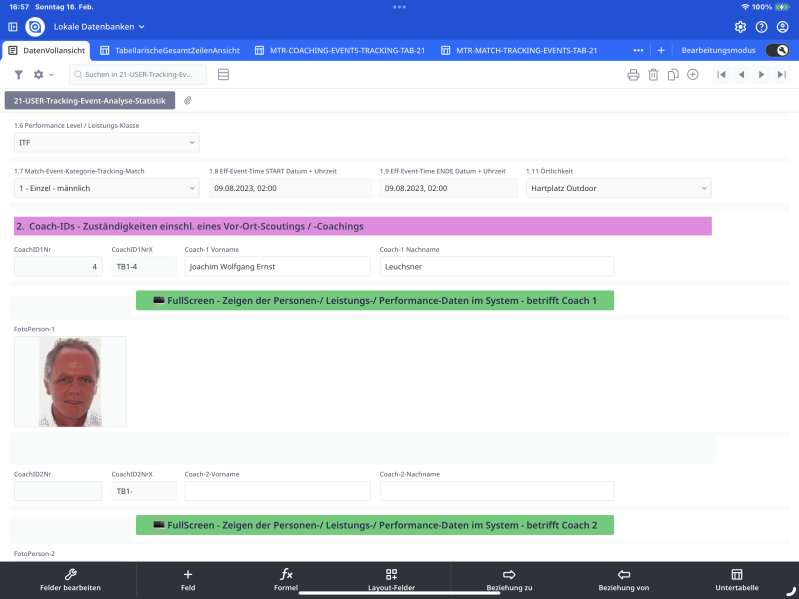Click the Coach-2-Vorname field
The image size is (799, 599).
(278, 491)
